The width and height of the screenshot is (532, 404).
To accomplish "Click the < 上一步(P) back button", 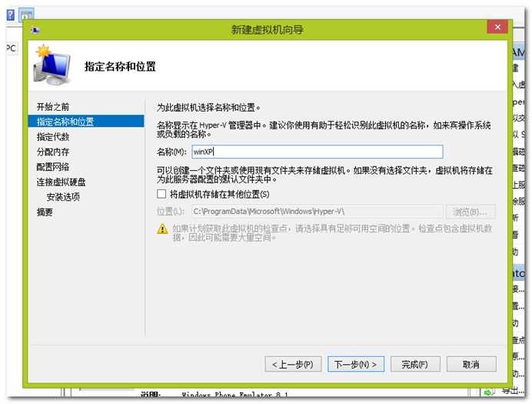I will coord(293,364).
